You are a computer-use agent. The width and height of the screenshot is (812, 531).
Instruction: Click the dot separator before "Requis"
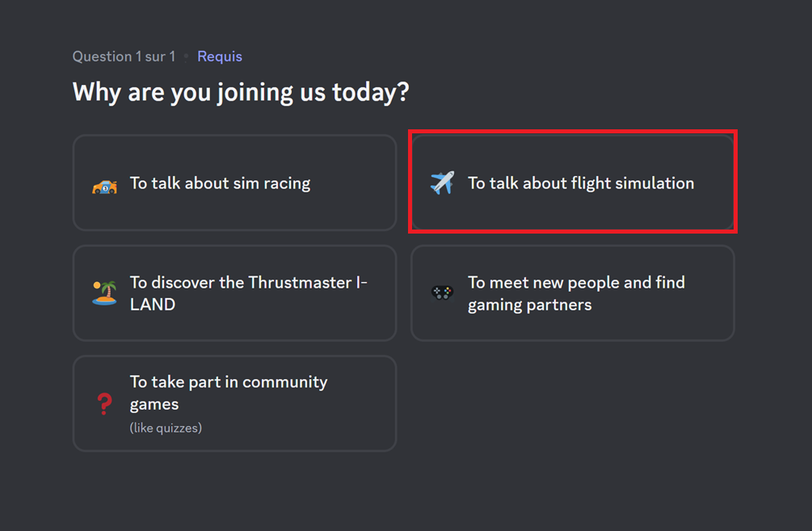point(187,57)
